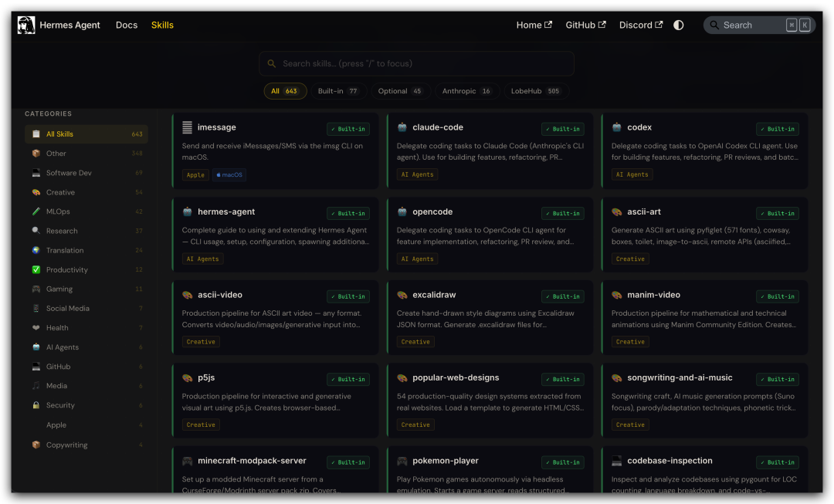
Task: Click the robot icon on claude-code card
Action: tap(402, 127)
